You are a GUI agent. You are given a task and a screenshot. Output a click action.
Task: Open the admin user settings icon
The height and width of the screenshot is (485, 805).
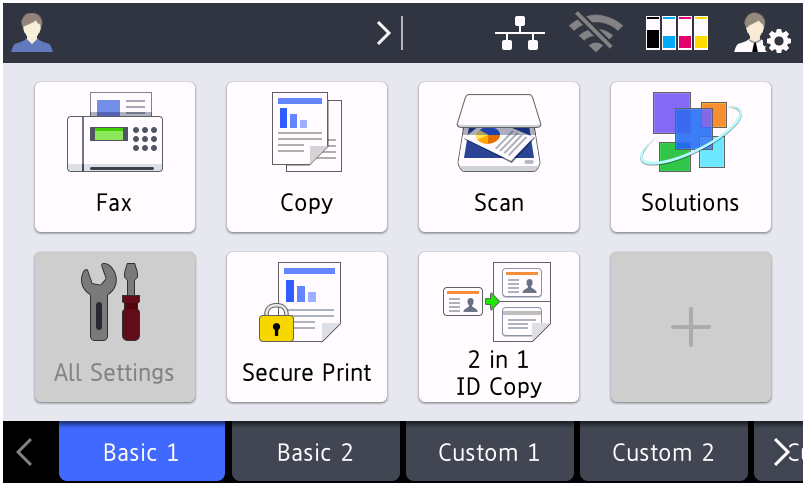coord(762,33)
